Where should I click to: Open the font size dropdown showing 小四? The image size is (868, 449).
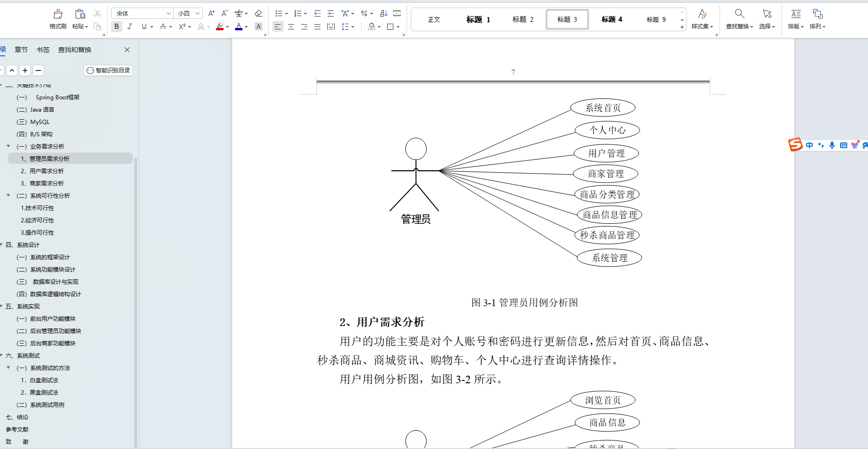tap(188, 13)
